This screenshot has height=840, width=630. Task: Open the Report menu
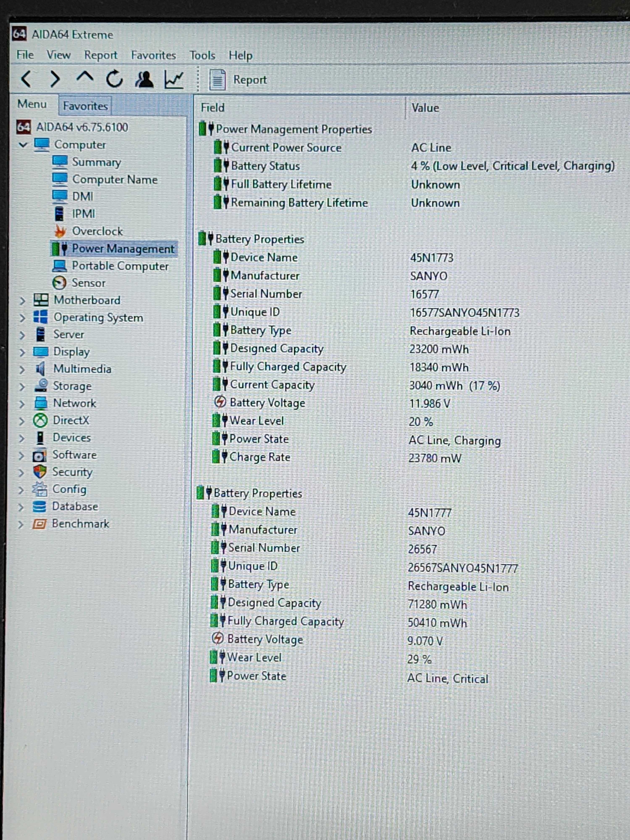[x=101, y=55]
